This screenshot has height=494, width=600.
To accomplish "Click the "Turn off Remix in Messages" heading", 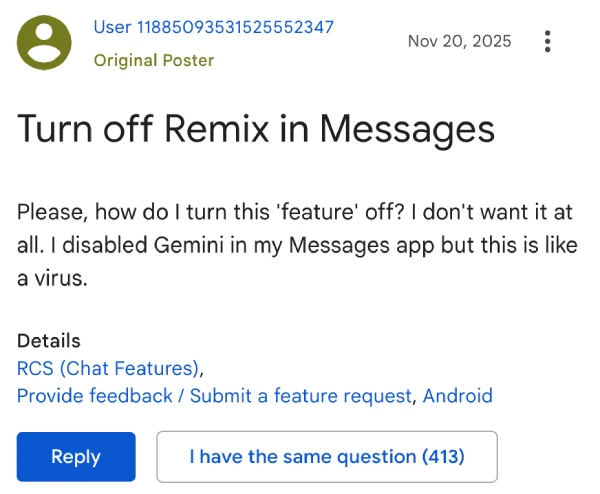I will coord(256,131).
